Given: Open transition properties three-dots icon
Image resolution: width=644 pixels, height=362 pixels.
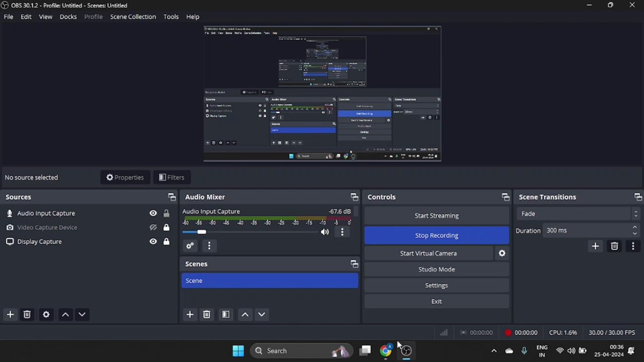Looking at the screenshot, I should point(633,246).
